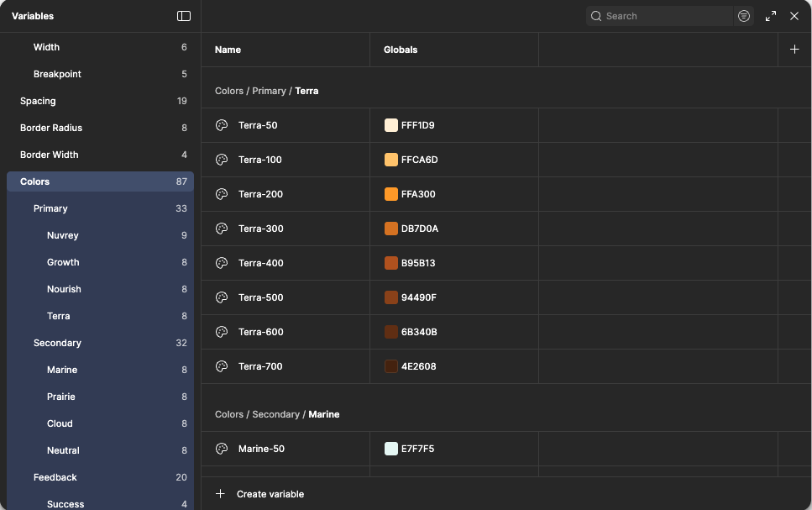
Task: Click the Terra-600 variable name
Action: (261, 332)
